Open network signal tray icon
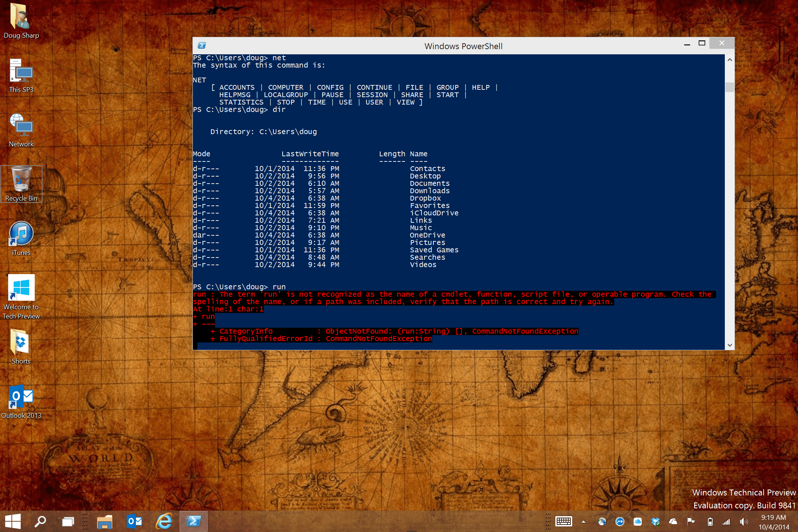 [726, 522]
